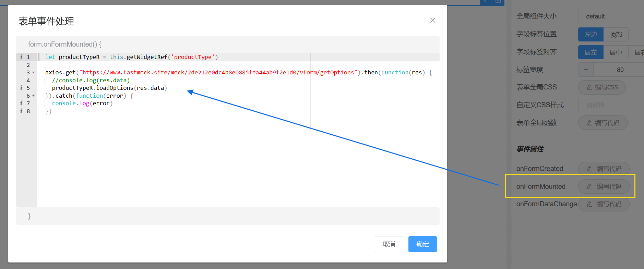Decrease label width with minus button
Screen dimensions: 644x269
coord(586,70)
